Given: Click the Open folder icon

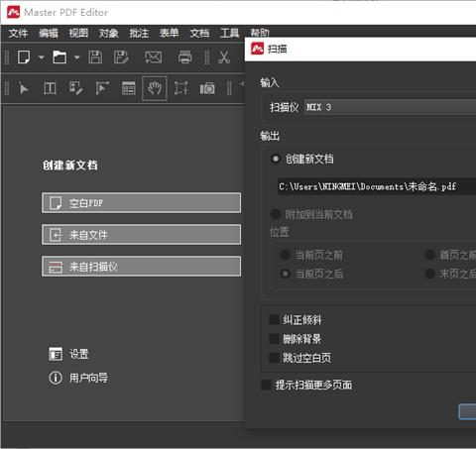Looking at the screenshot, I should (59, 57).
